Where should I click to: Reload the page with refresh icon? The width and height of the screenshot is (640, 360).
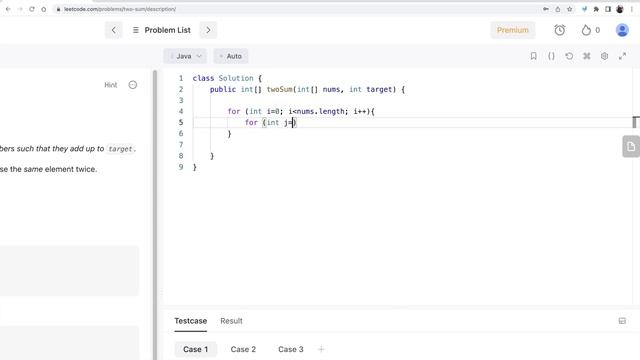coord(32,9)
